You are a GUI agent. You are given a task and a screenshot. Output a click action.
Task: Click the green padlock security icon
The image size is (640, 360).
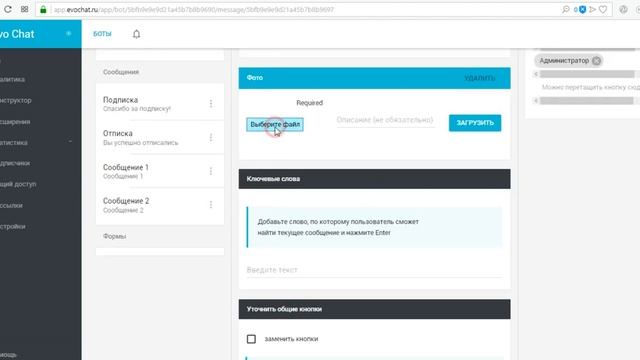43,9
